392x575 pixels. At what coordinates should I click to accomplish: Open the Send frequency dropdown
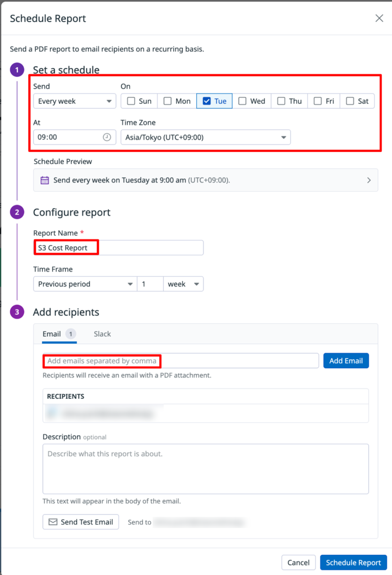[x=75, y=101]
